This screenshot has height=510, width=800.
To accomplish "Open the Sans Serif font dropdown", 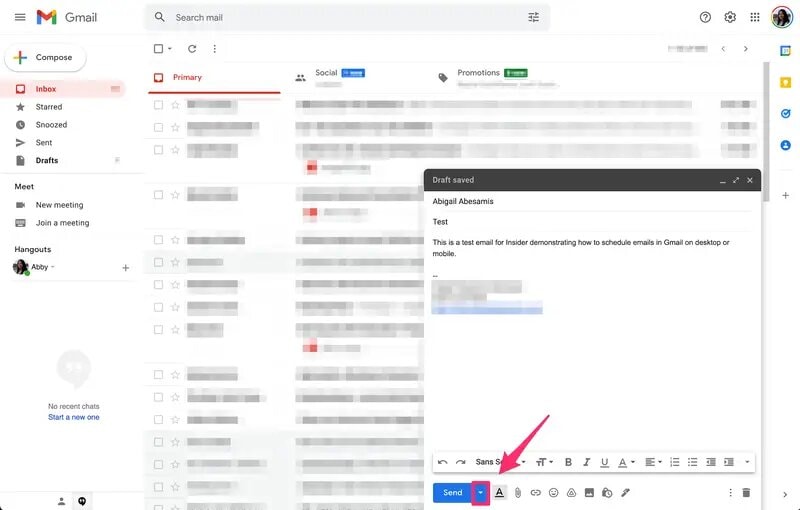I will (500, 462).
